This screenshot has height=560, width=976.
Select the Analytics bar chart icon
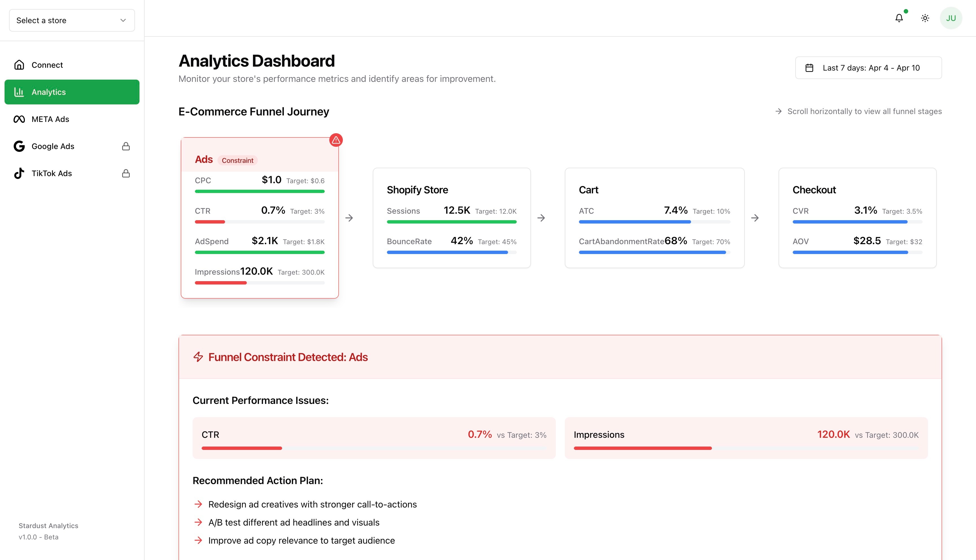[x=19, y=92]
